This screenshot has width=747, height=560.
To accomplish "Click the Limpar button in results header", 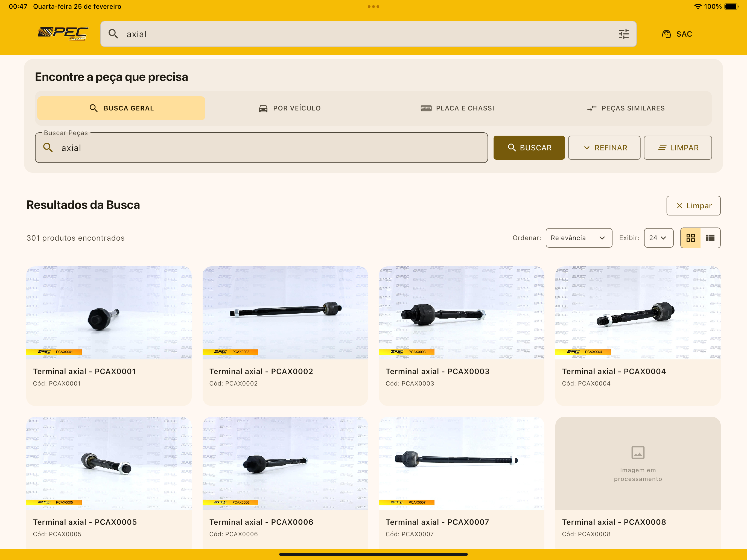I will 693,206.
